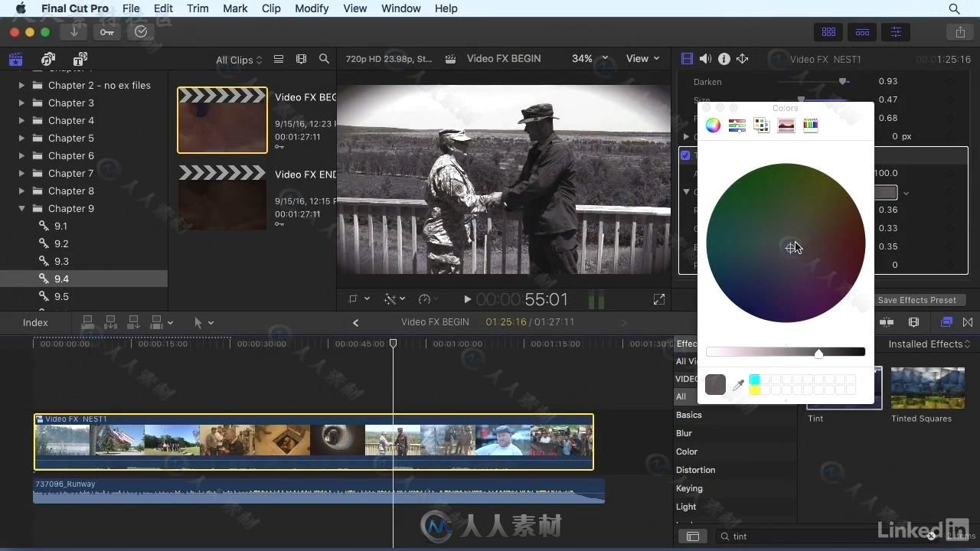
Task: Open the audio inspector speaker icon
Action: pyautogui.click(x=705, y=59)
